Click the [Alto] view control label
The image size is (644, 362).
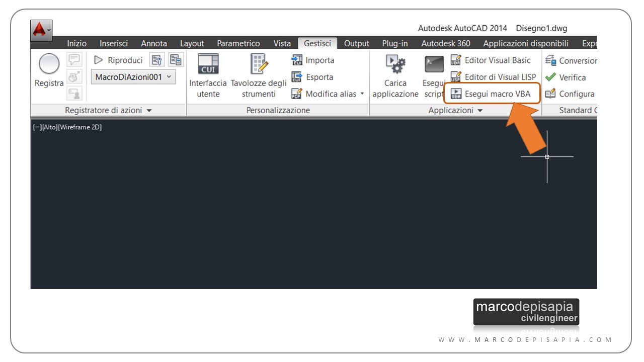click(50, 127)
